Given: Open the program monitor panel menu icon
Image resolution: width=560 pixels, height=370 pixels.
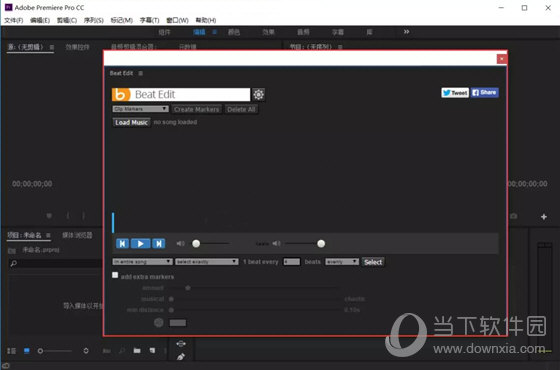Looking at the screenshot, I should [340, 47].
